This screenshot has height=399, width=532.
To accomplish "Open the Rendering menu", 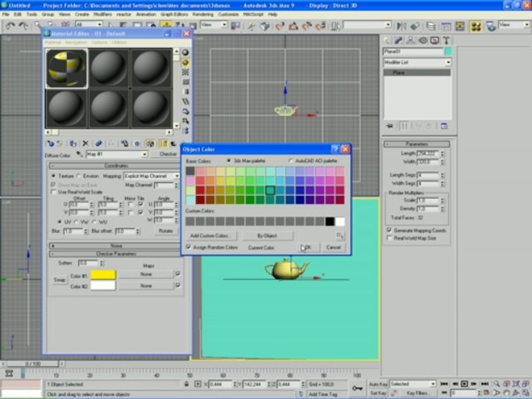I will (x=203, y=14).
